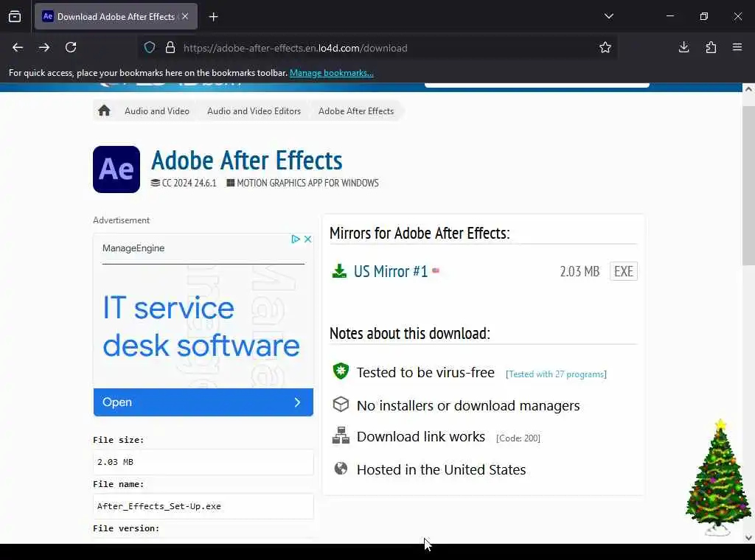The width and height of the screenshot is (755, 560).
Task: Open the Firefox application menu
Action: click(x=737, y=47)
